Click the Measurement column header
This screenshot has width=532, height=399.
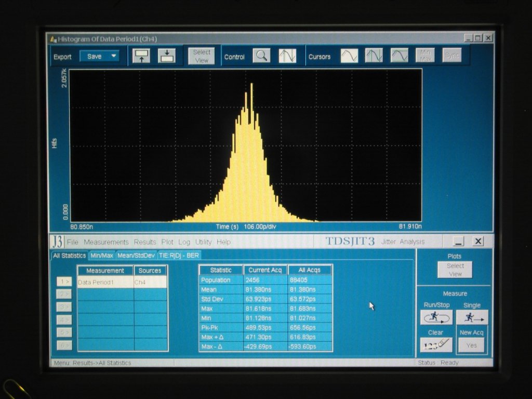point(105,270)
